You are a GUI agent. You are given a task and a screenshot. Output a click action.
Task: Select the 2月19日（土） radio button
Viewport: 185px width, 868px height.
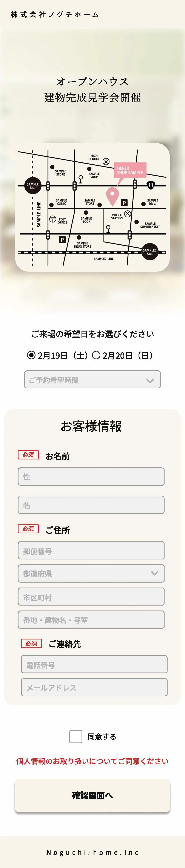point(31,355)
